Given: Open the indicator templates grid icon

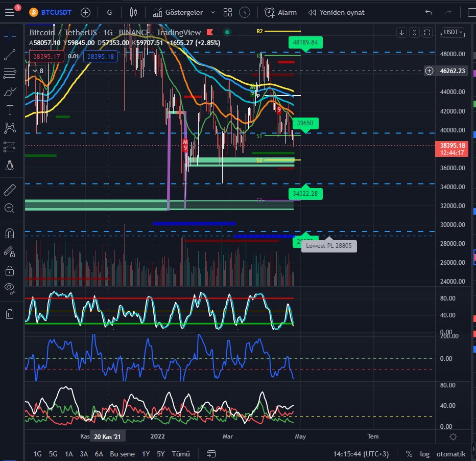Looking at the screenshot, I should (x=228, y=12).
